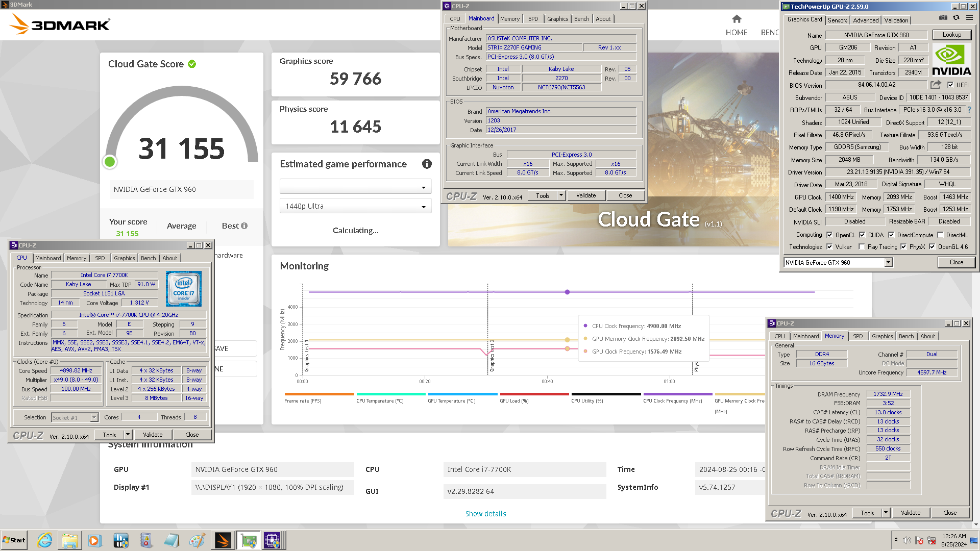The image size is (980, 551).
Task: Click the Intel Core i7 logo in CPU-Z
Action: [184, 289]
